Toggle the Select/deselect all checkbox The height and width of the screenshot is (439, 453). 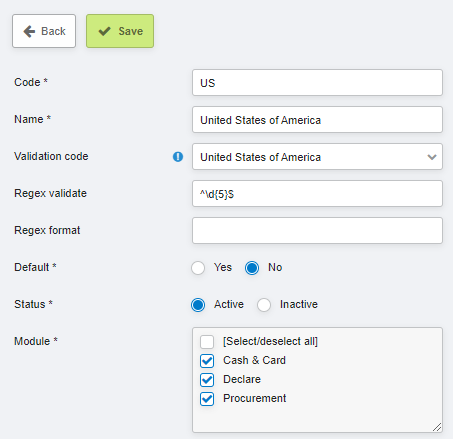coord(207,342)
